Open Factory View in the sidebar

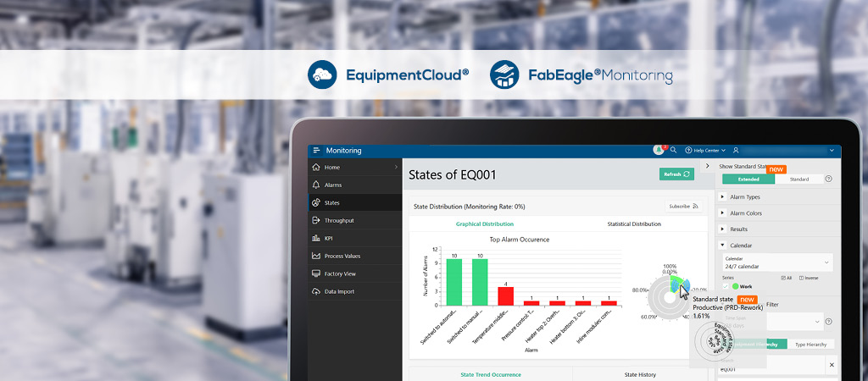tap(339, 273)
